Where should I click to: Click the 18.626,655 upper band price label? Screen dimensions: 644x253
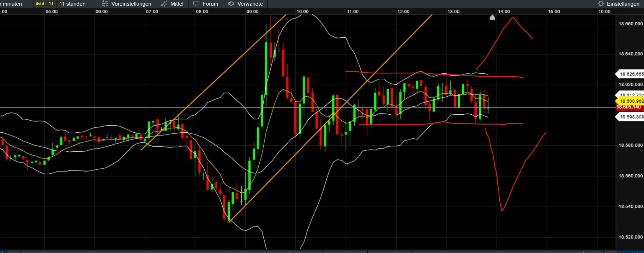[x=631, y=74]
